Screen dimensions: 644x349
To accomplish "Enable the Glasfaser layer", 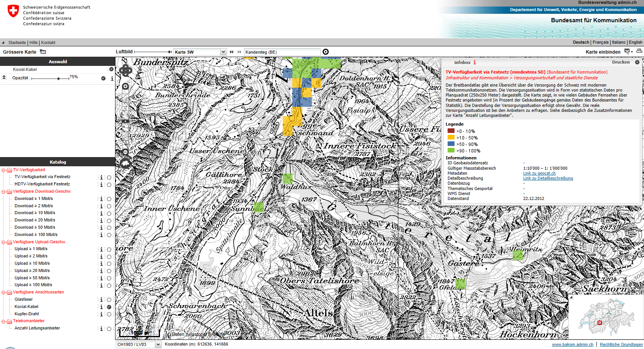I will point(109,300).
